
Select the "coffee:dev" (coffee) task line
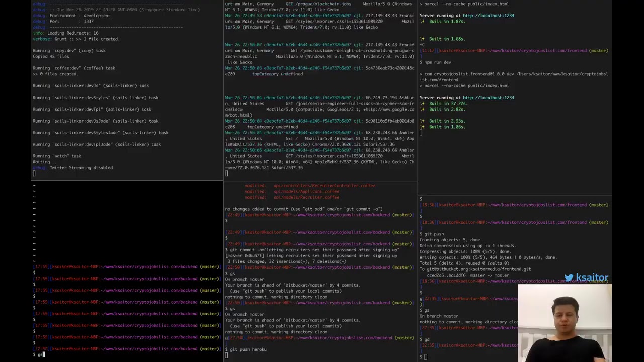click(74, 68)
